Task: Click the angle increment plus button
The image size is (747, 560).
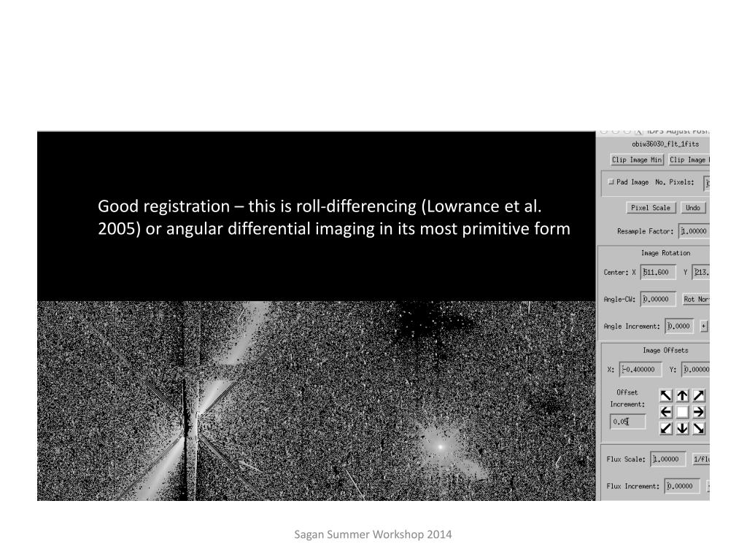Action: (704, 326)
